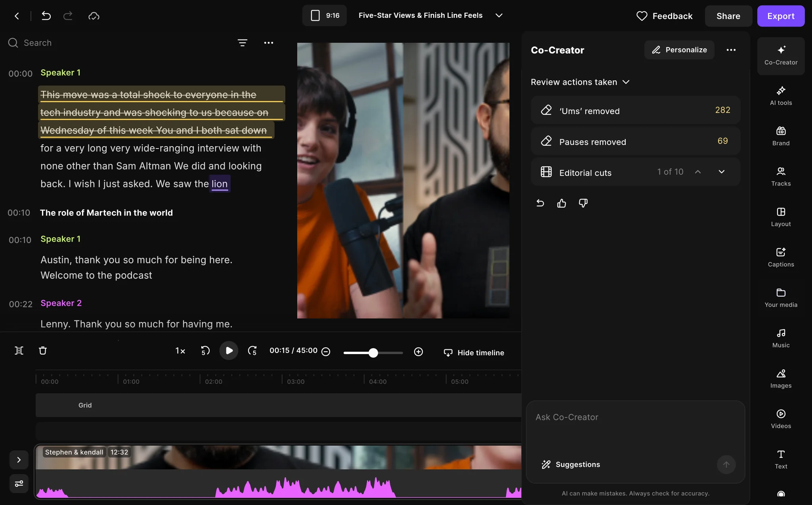This screenshot has height=505, width=812.
Task: Redo the last edit
Action: (x=68, y=16)
